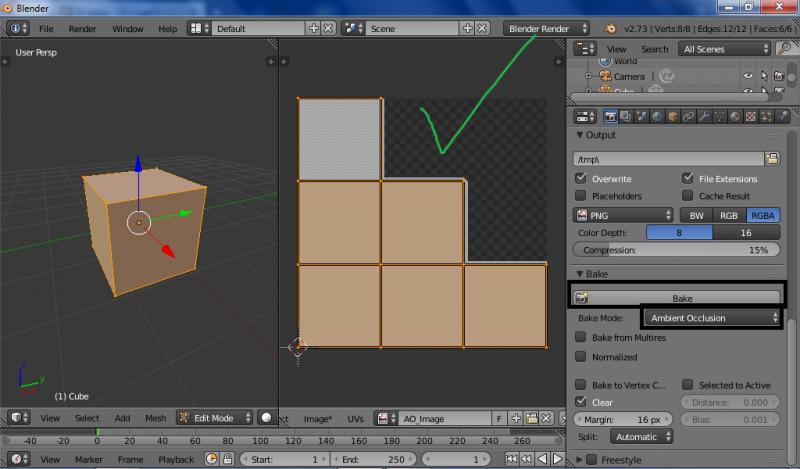Enable Selected to Active checkbox

click(688, 385)
